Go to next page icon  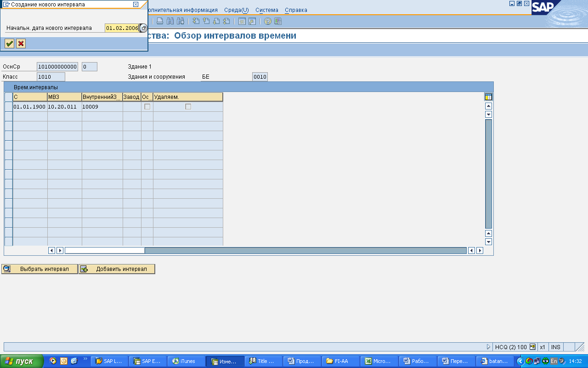pyautogui.click(x=216, y=21)
